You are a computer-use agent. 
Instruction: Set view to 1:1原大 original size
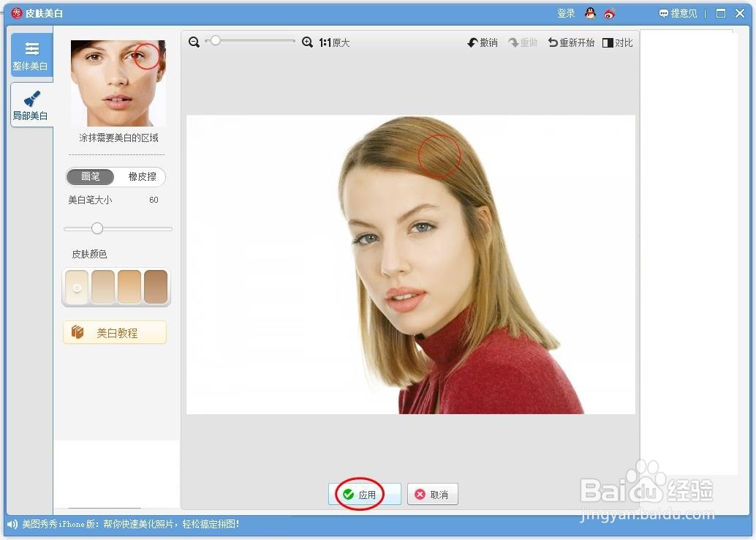point(334,43)
